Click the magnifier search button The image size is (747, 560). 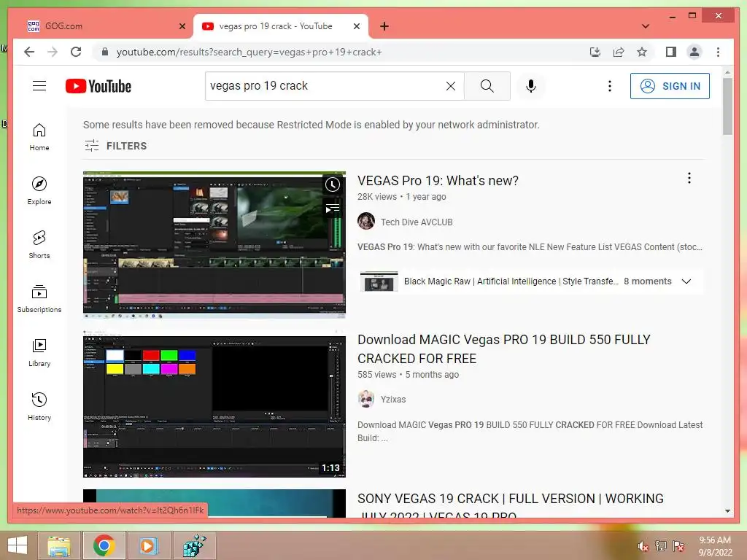click(487, 86)
